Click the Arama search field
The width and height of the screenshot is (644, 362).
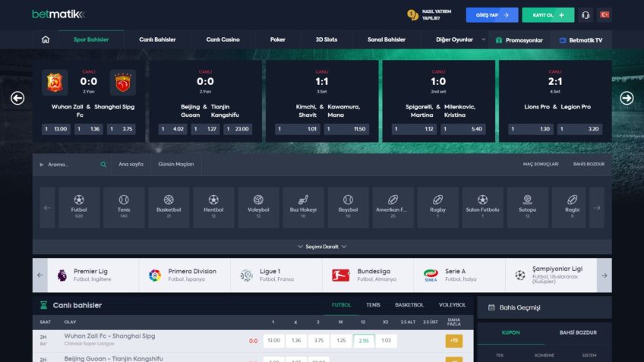pyautogui.click(x=72, y=164)
